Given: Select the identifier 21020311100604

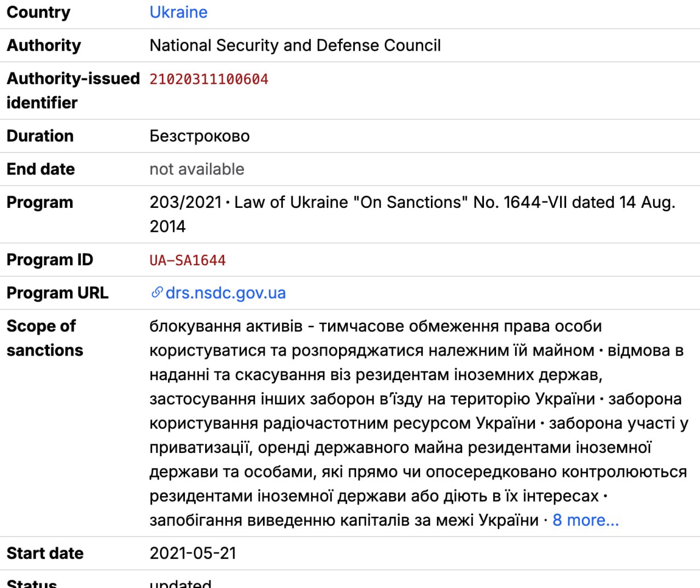Looking at the screenshot, I should click(x=209, y=79).
